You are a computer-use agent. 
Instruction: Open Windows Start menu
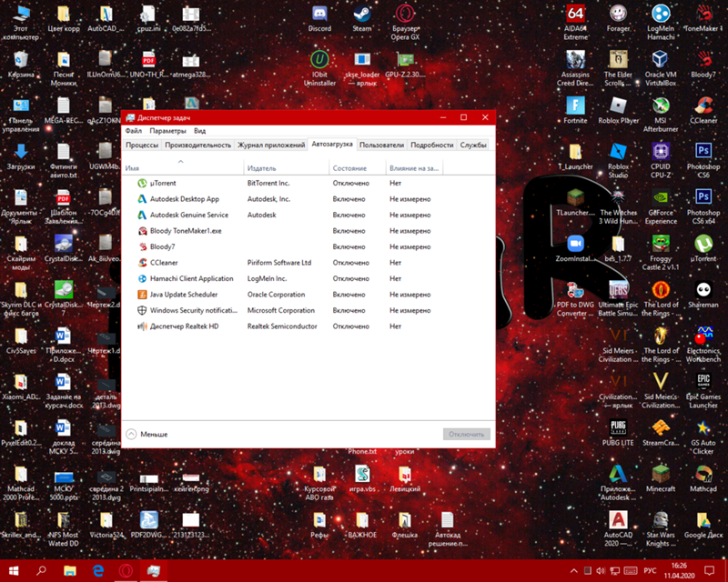(x=14, y=570)
